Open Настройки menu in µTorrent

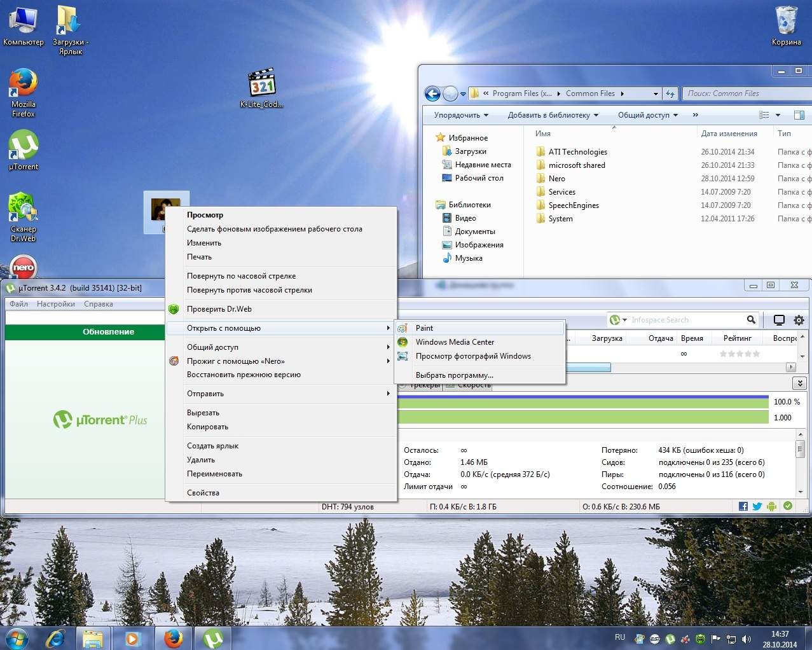pyautogui.click(x=56, y=304)
